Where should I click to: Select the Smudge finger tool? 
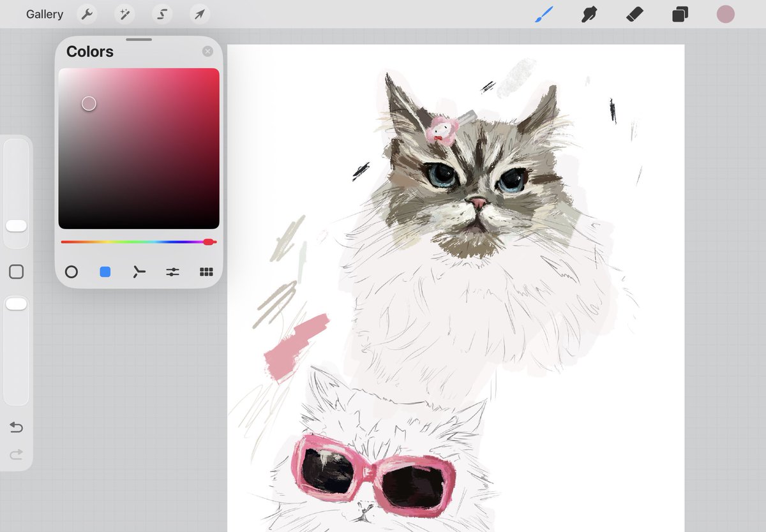589,14
